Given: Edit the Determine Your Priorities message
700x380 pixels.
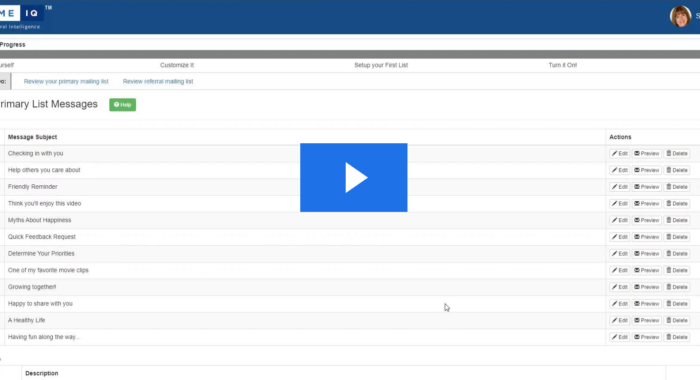Looking at the screenshot, I should tap(620, 254).
